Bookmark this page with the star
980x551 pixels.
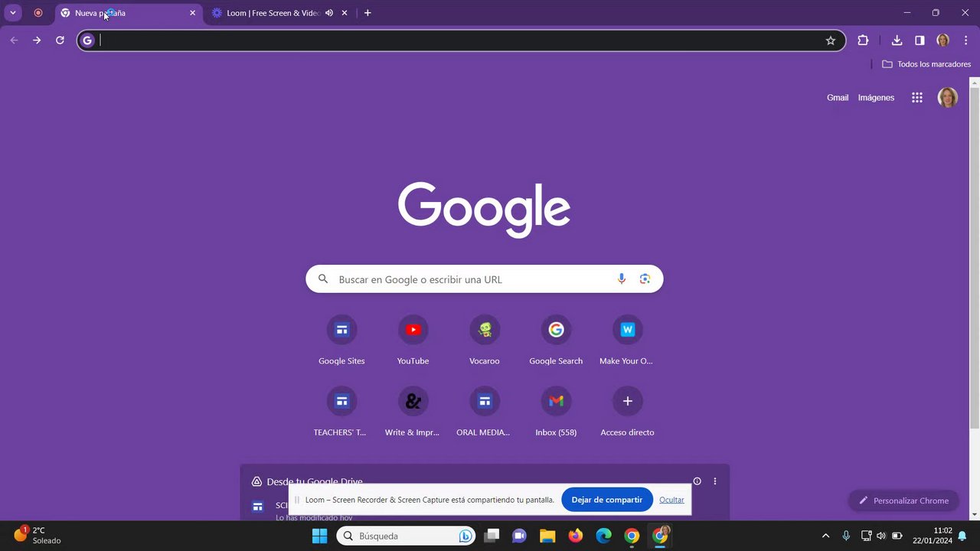[x=831, y=41]
